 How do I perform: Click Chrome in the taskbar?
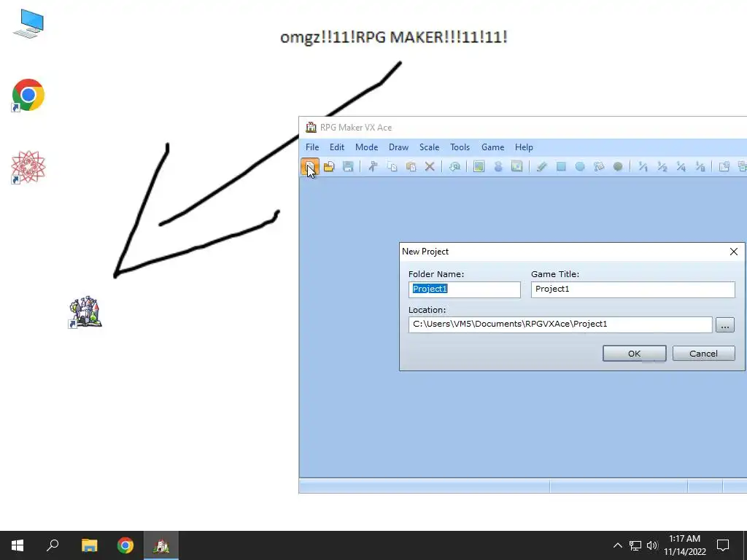click(125, 545)
